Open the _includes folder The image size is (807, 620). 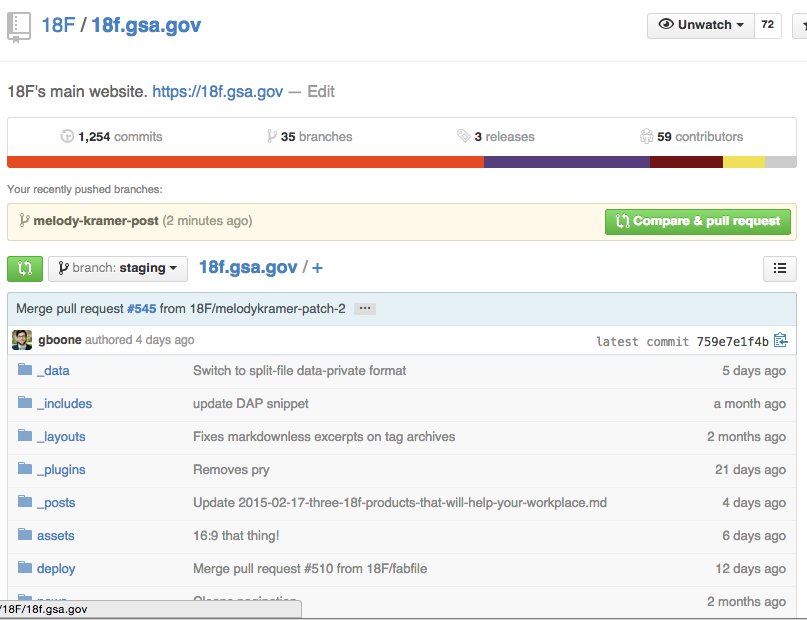[64, 404]
